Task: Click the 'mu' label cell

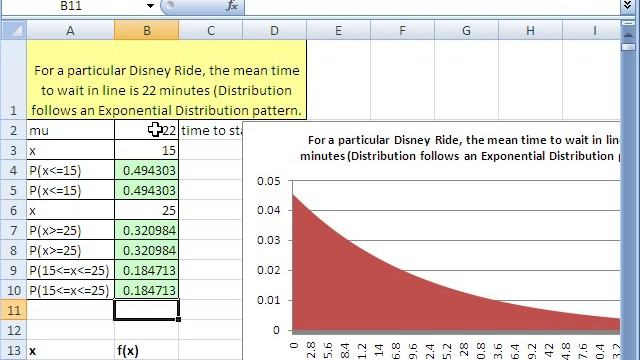Action: (x=70, y=130)
